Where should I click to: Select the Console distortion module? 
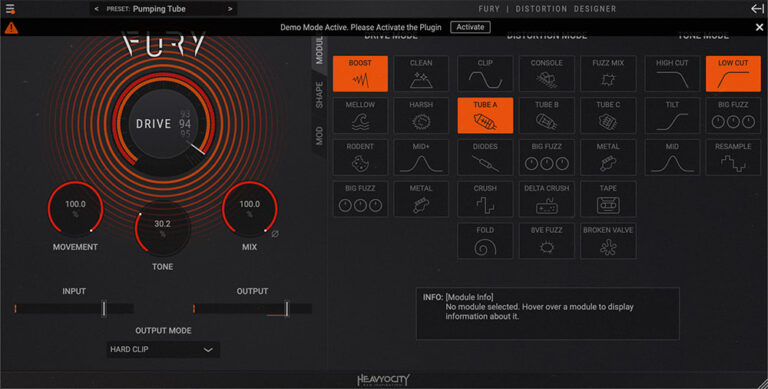click(547, 73)
